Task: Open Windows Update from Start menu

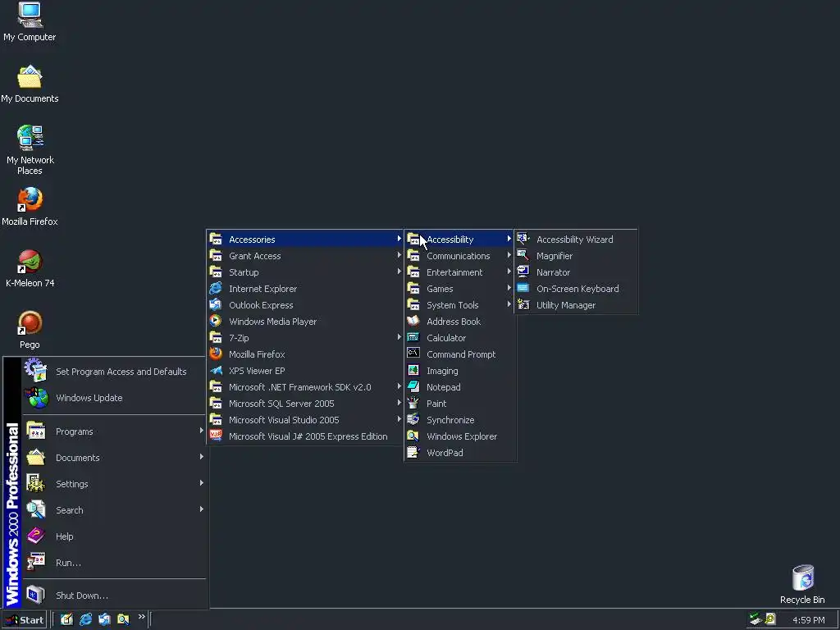Action: coord(114,398)
